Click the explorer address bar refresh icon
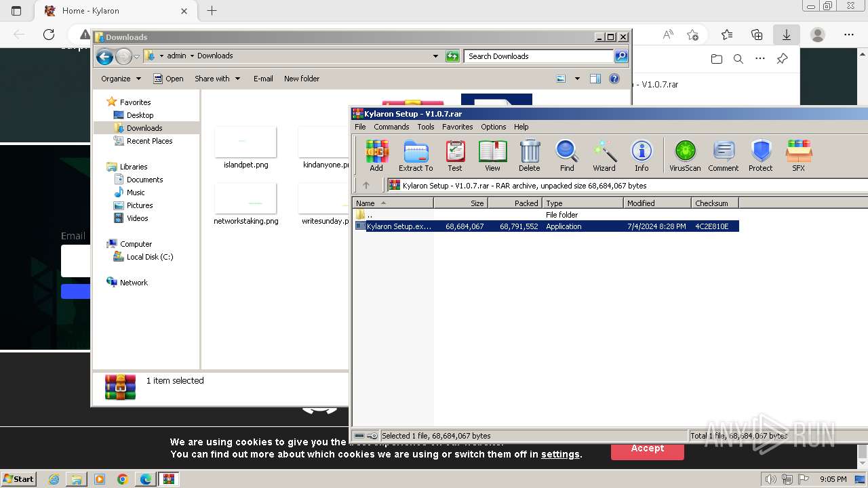868x488 pixels. (452, 56)
